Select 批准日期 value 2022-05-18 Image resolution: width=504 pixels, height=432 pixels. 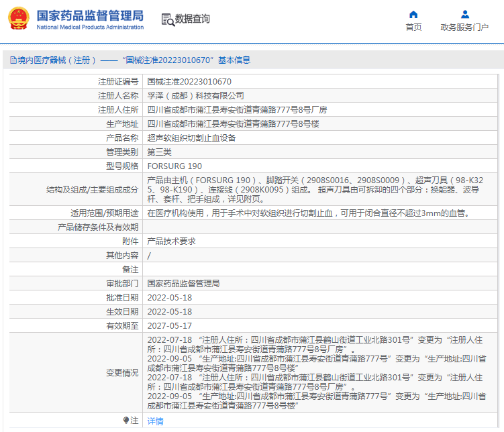click(169, 298)
